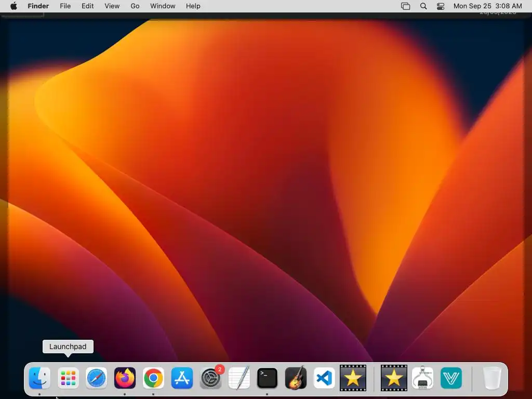
Task: Open Finder from the Dock
Action: (x=39, y=378)
